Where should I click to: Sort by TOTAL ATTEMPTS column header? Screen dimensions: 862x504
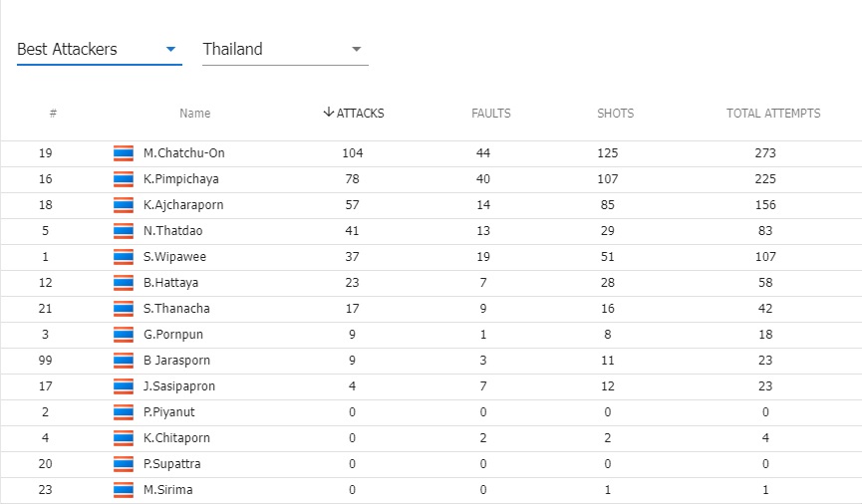pyautogui.click(x=773, y=114)
